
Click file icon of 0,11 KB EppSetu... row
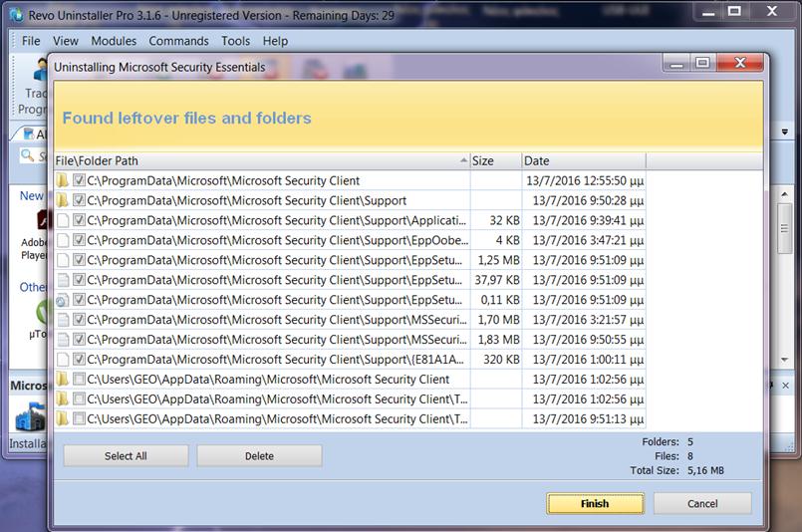point(63,300)
